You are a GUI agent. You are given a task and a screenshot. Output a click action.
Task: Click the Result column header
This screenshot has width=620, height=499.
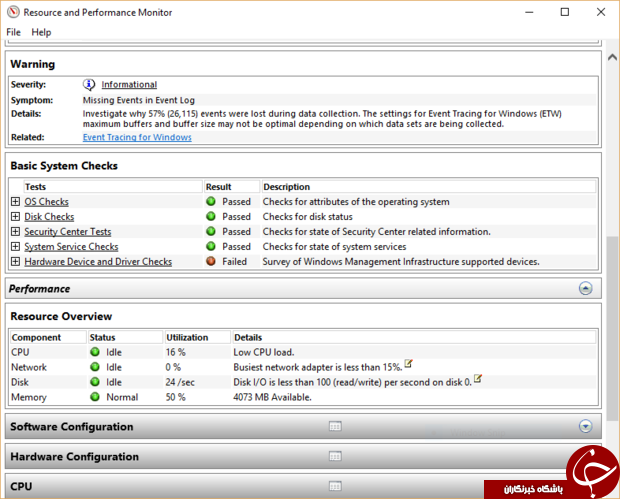pyautogui.click(x=232, y=187)
